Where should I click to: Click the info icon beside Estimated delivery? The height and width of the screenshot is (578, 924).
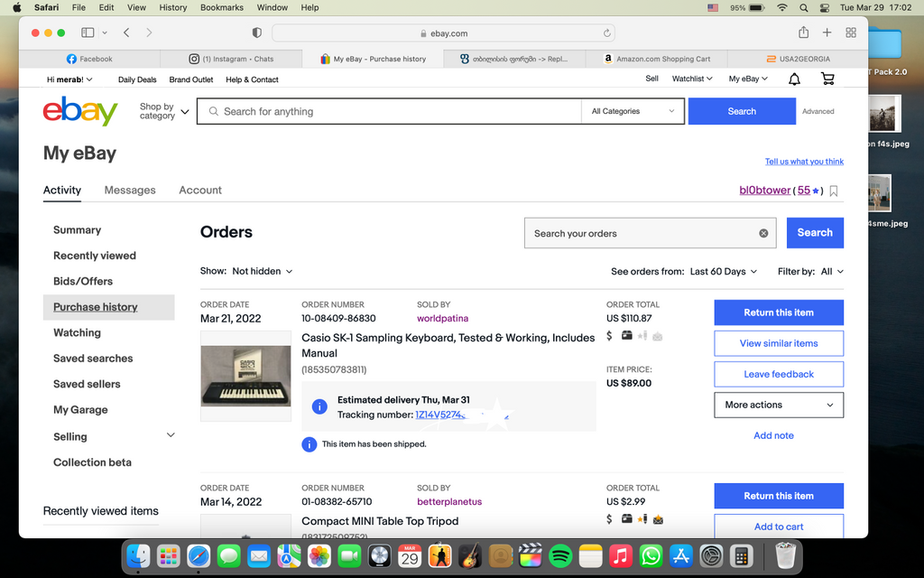(x=319, y=406)
